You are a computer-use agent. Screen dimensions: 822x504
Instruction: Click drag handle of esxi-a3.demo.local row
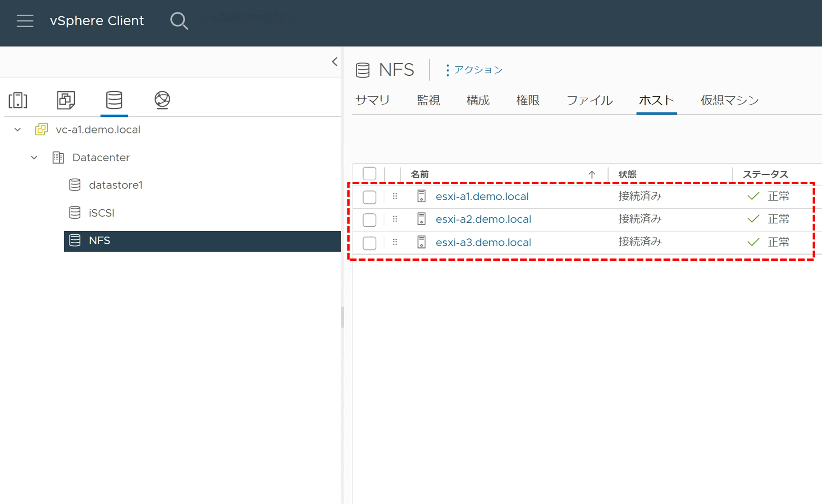395,242
